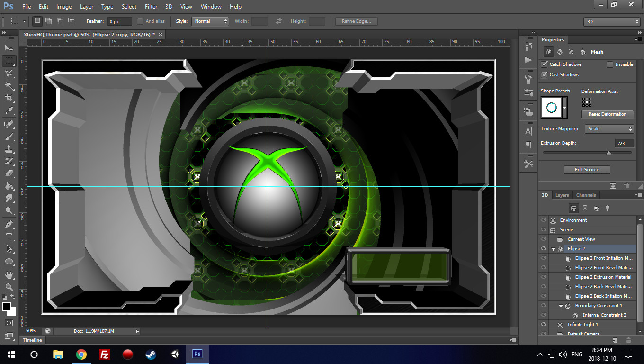Open the Shape Preset picker arrow
The image size is (644, 364).
564,108
